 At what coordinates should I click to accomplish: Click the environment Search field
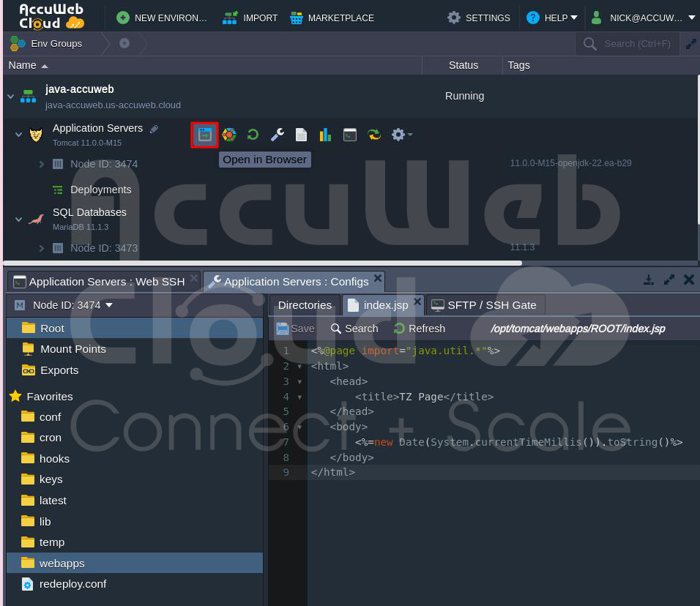pyautogui.click(x=636, y=43)
